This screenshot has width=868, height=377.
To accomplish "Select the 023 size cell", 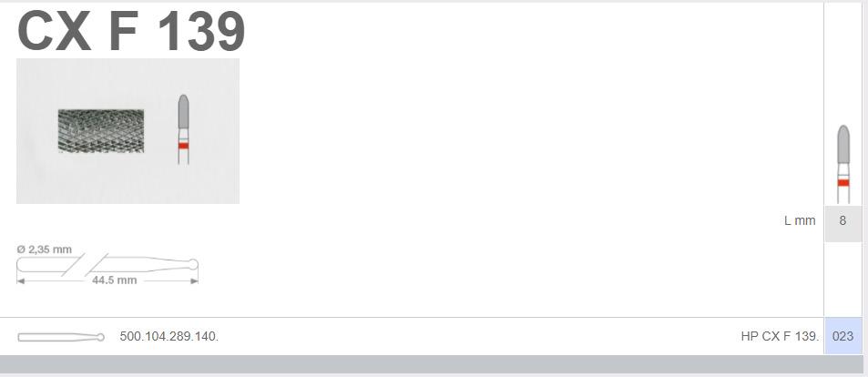I will (843, 336).
